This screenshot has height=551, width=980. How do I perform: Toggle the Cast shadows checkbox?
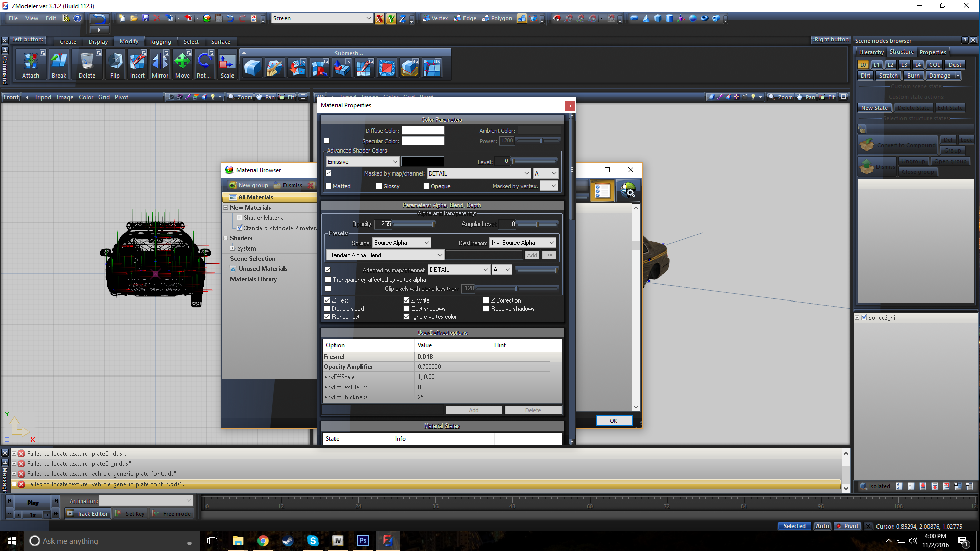point(407,309)
